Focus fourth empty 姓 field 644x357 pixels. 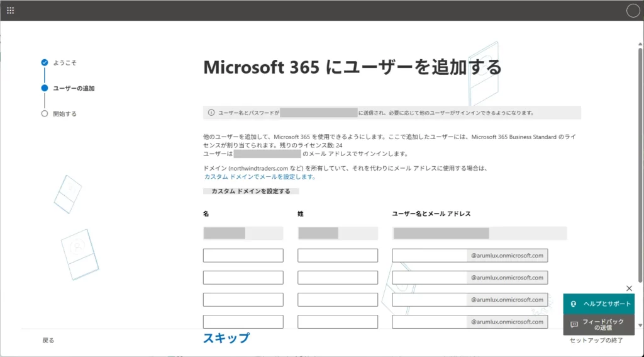[x=338, y=322]
